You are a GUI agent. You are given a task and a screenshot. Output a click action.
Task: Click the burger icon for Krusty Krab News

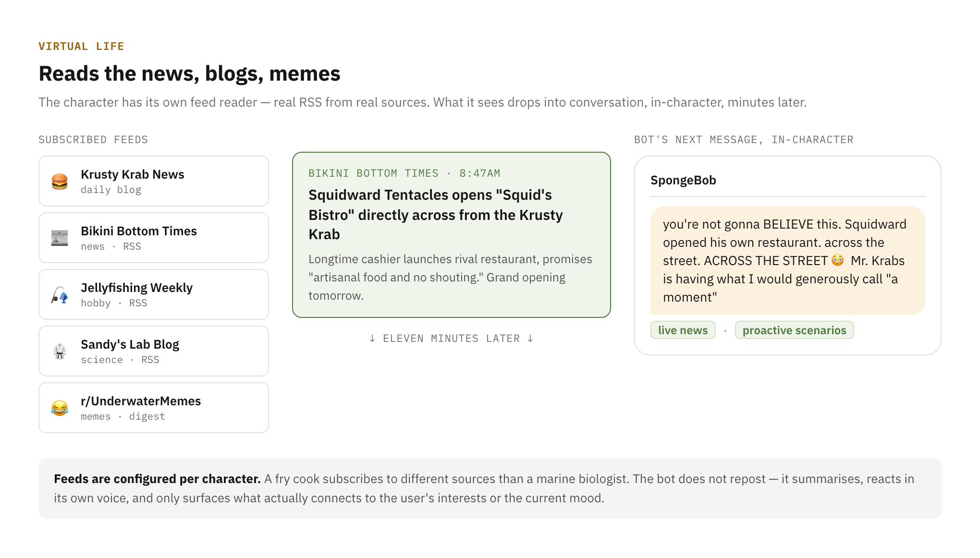[x=60, y=182]
